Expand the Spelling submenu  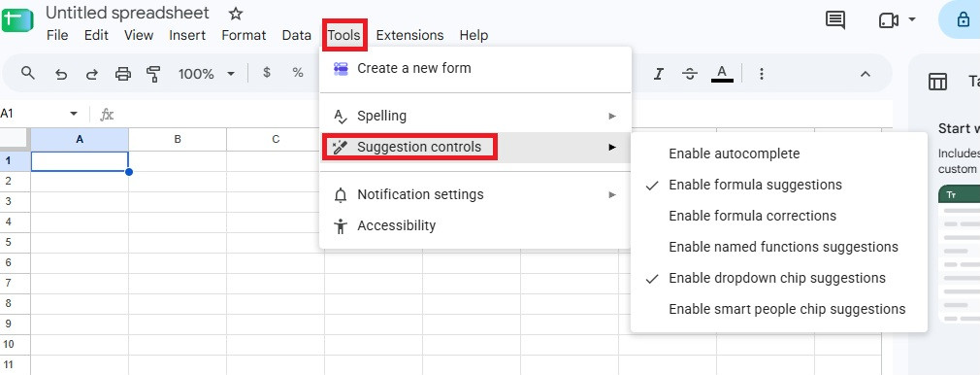[x=475, y=116]
